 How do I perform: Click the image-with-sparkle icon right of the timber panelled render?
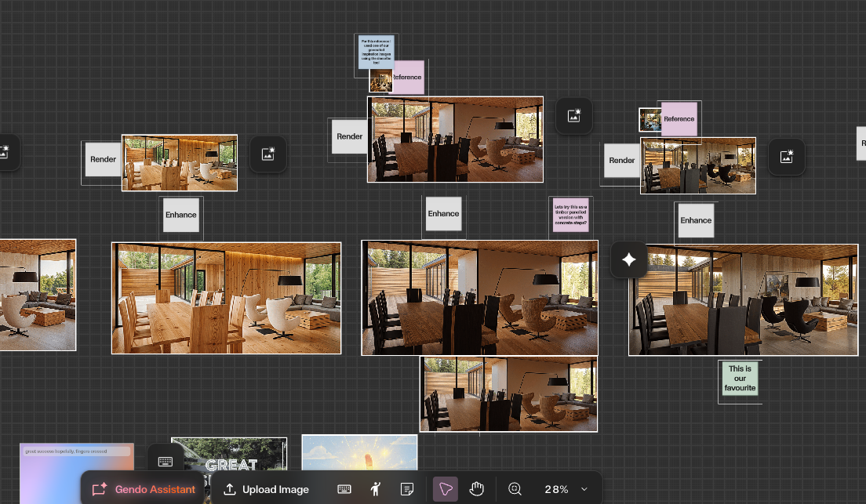coord(786,157)
